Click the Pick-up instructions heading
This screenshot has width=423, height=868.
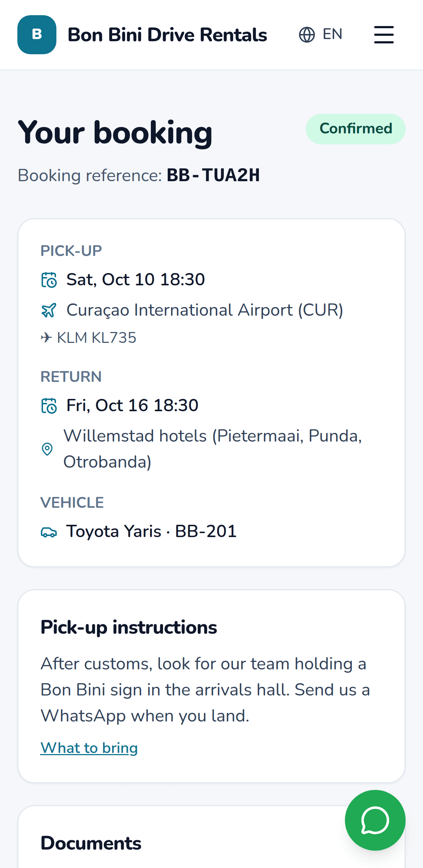129,627
